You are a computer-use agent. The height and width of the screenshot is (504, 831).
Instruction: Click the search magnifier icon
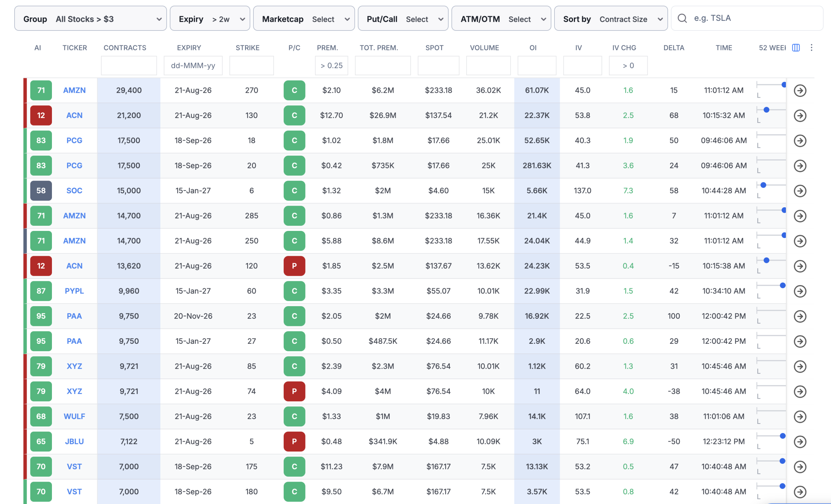click(682, 18)
